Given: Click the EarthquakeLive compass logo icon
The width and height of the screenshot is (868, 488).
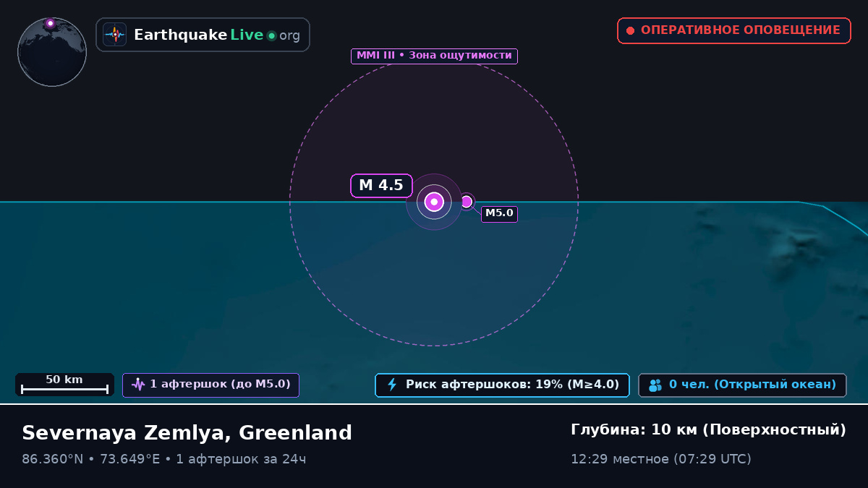Looking at the screenshot, I should point(114,35).
